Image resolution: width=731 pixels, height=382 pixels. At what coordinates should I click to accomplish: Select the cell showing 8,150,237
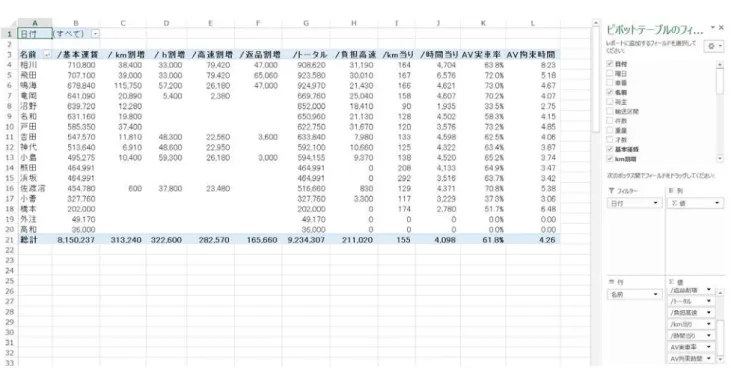tap(76, 240)
